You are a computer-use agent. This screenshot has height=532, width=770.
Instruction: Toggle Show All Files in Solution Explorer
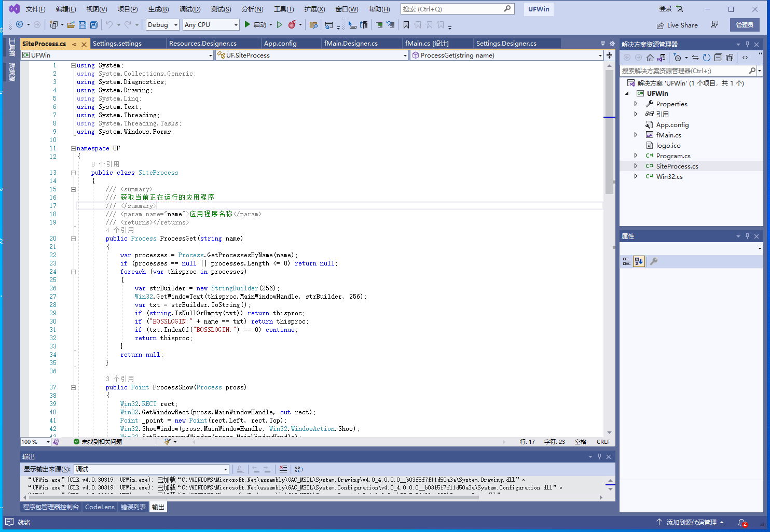click(x=730, y=58)
